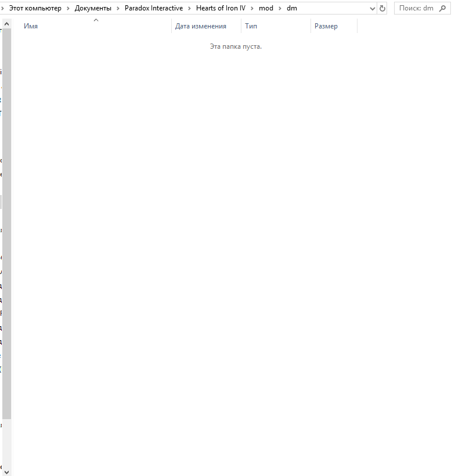Open Paradox Interactive breadcrumb segment
This screenshot has width=455, height=476.
154,8
